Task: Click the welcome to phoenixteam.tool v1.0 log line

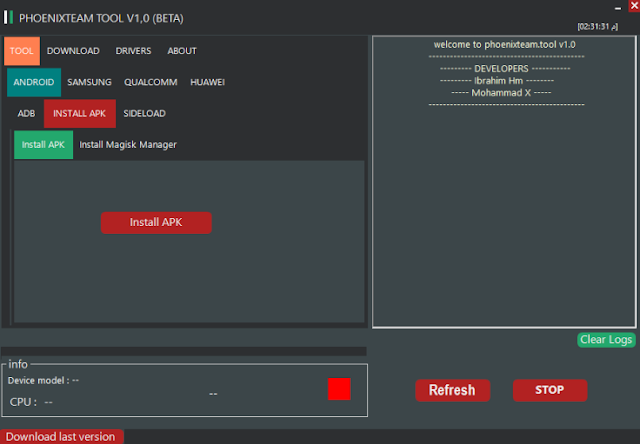Action: tap(504, 44)
